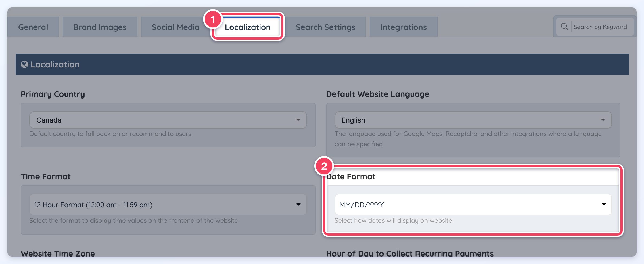The image size is (644, 264).
Task: Click the Default Website Language label
Action: click(x=378, y=94)
